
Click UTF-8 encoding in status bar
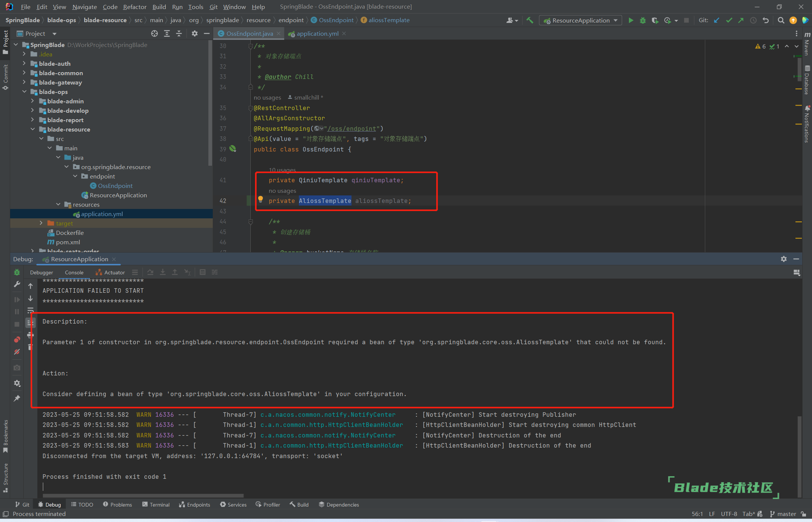729,514
